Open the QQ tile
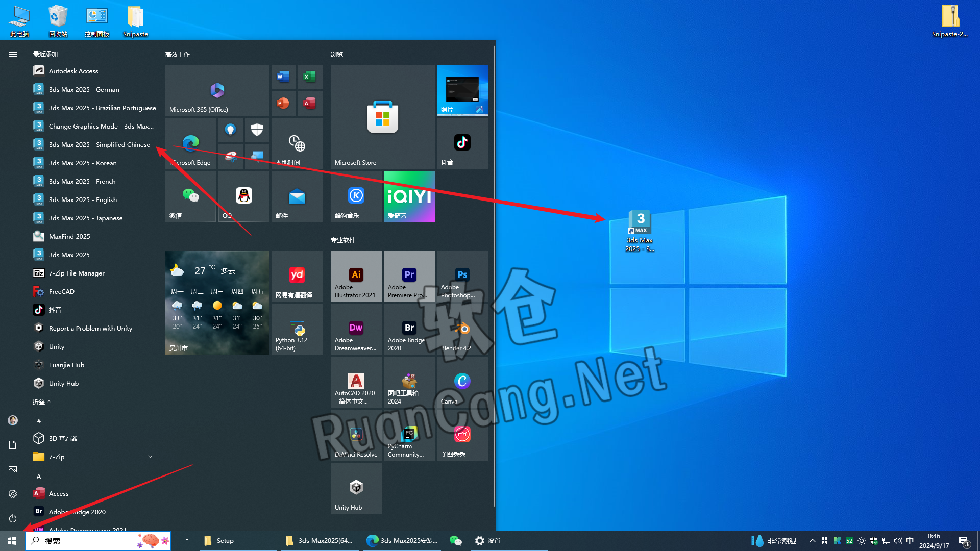 tap(244, 196)
